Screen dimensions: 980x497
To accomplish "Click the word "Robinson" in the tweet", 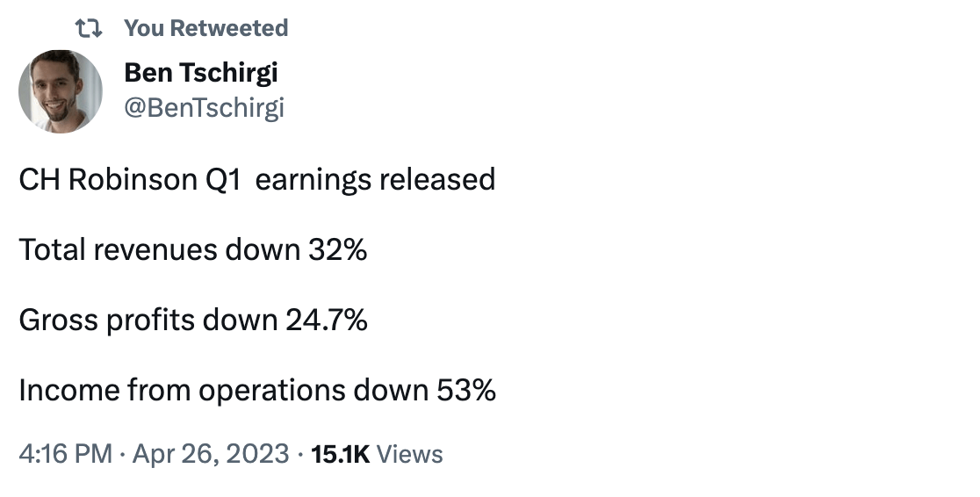I will point(133,180).
